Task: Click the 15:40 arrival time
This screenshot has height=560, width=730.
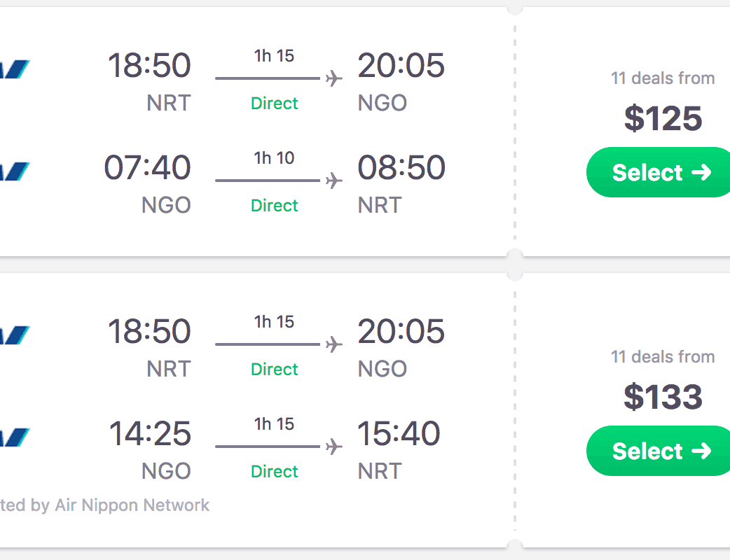Action: tap(399, 434)
